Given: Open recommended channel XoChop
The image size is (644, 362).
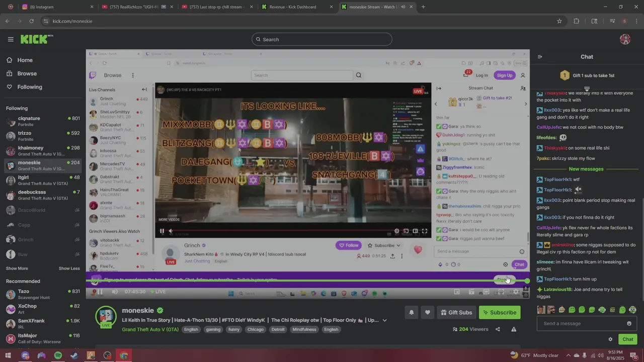Looking at the screenshot, I should pos(43,309).
